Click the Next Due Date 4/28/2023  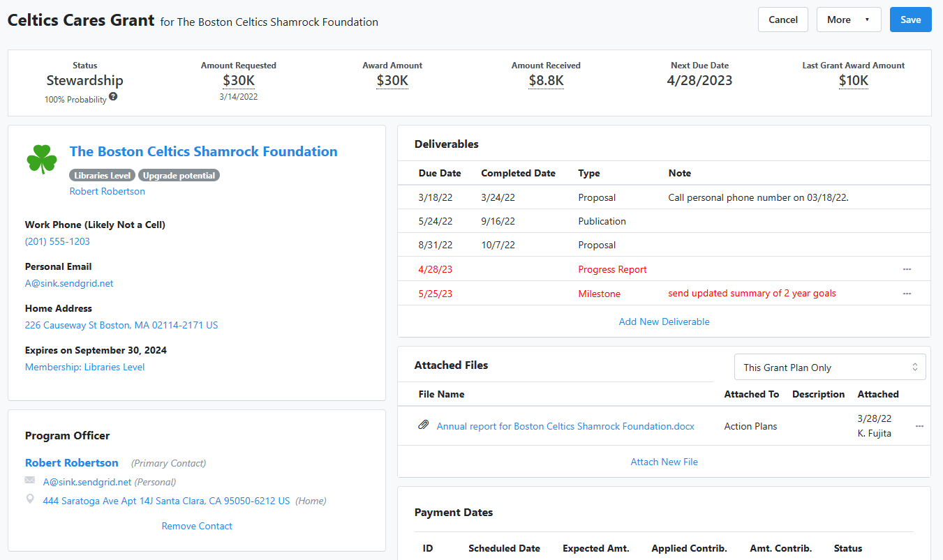pos(700,80)
